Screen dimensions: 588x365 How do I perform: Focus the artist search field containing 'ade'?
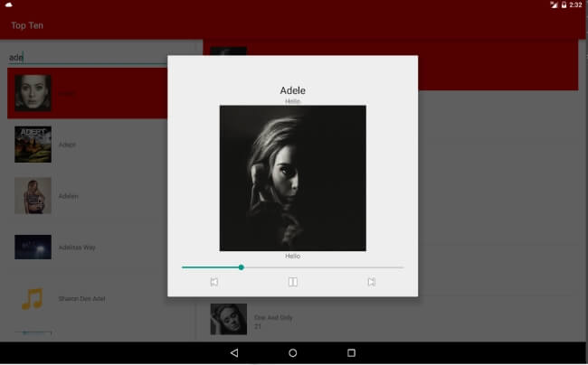(x=87, y=57)
